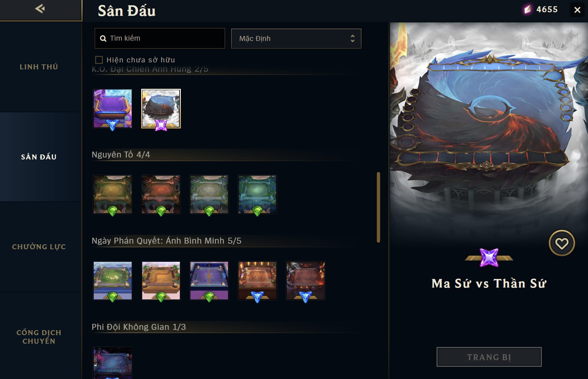The width and height of the screenshot is (588, 379).
Task: Select the purple maze Ngày Phán Quyết arena
Action: point(209,281)
